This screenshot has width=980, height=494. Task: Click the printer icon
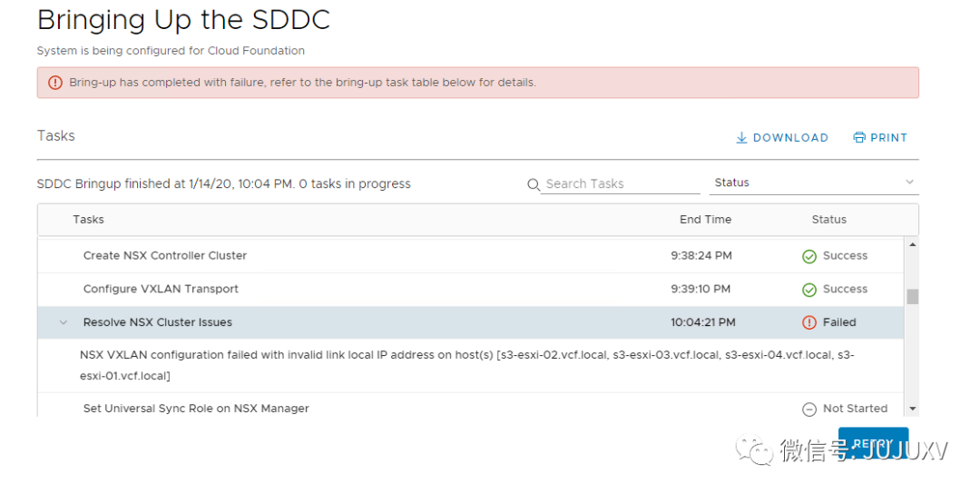point(859,138)
